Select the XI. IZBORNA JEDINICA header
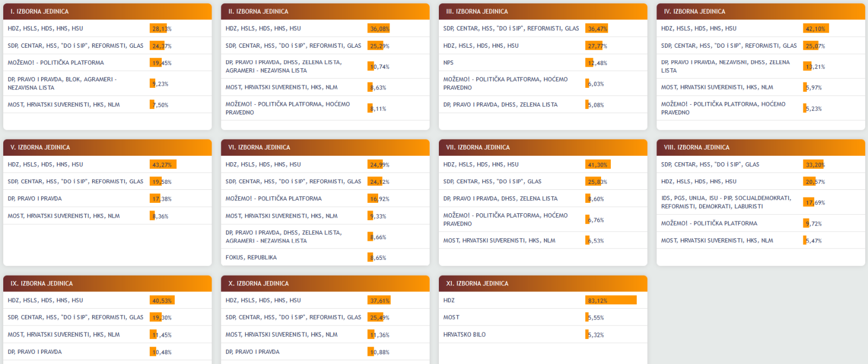 pyautogui.click(x=543, y=284)
